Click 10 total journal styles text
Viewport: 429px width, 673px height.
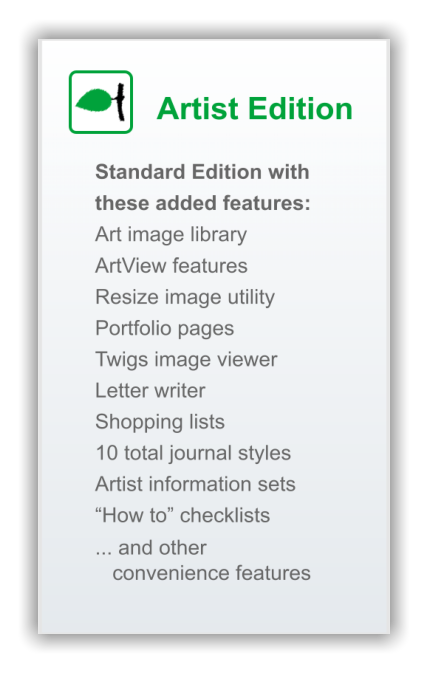coord(193,453)
